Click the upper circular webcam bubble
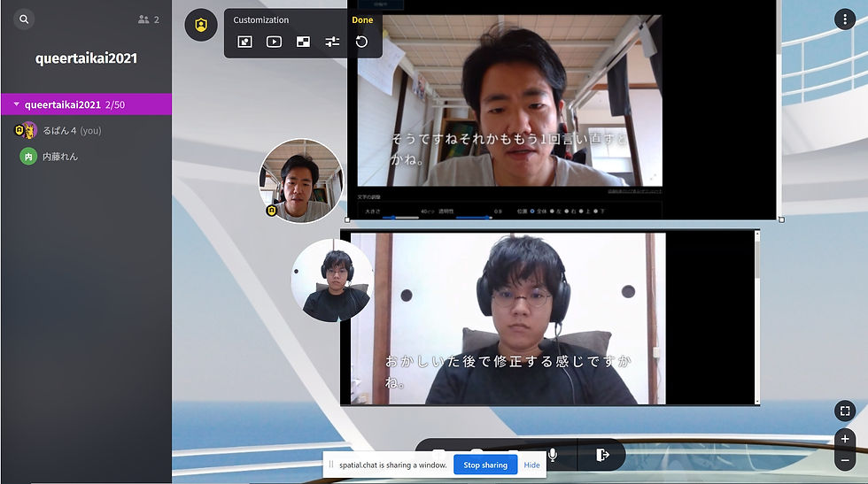 [x=301, y=181]
